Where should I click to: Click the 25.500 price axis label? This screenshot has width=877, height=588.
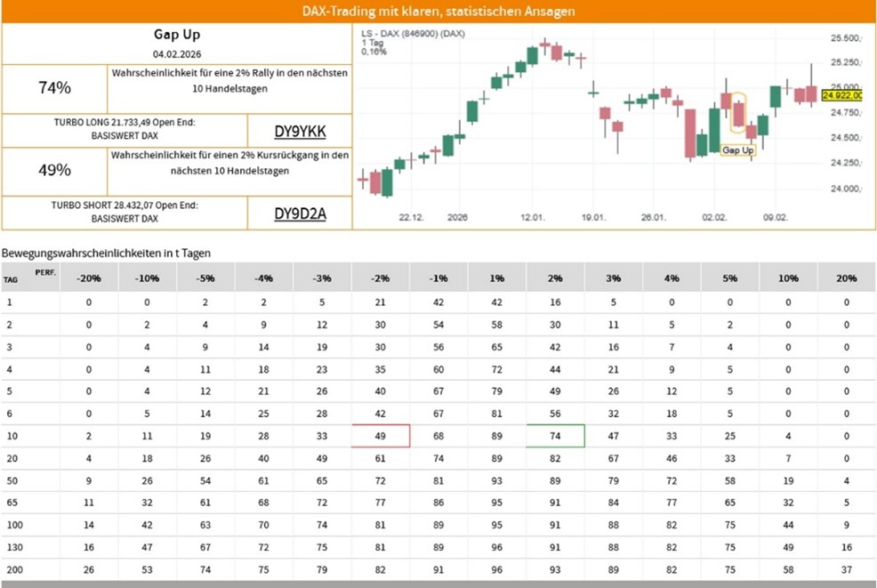[845, 39]
